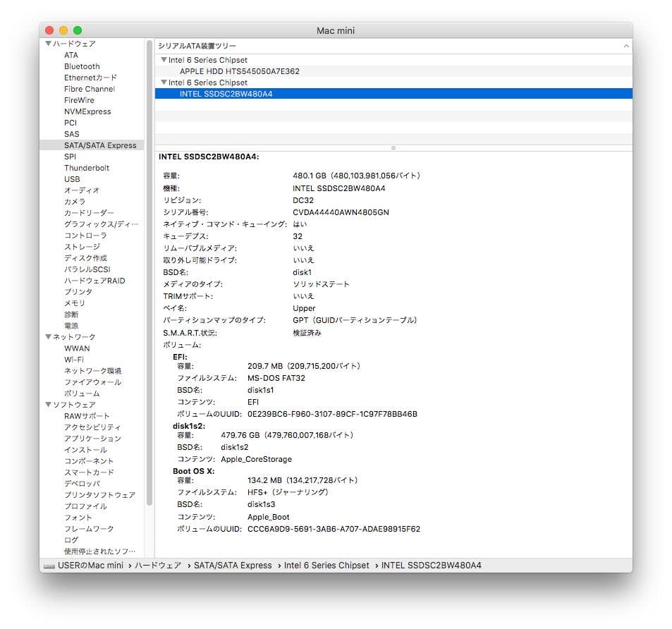Select FireWire in the sidebar

click(x=79, y=100)
